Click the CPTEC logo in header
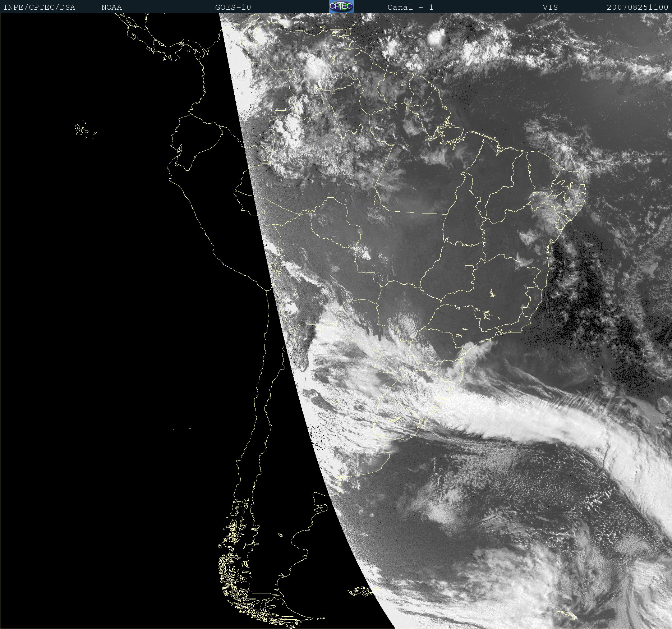Screen dimensions: 672x629 click(341, 6)
